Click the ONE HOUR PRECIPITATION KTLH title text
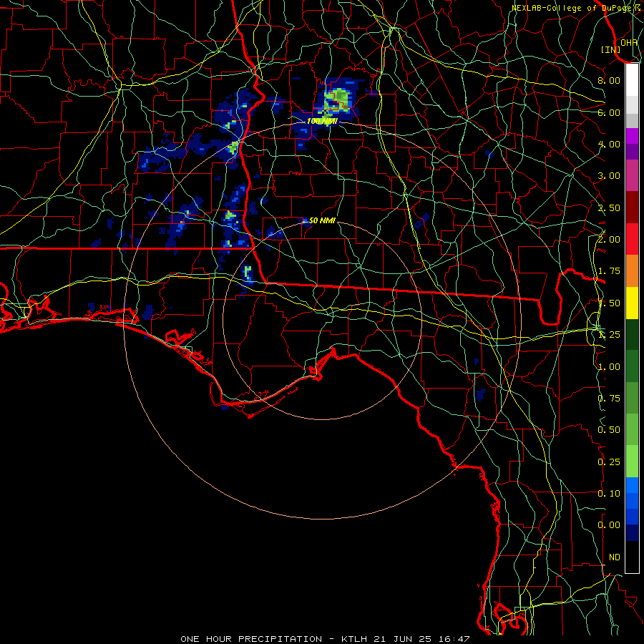644x644 pixels. pyautogui.click(x=325, y=639)
